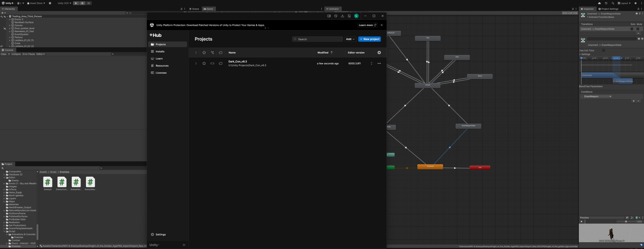
Task: Open Installs in the Hub sidebar
Action: click(x=160, y=52)
